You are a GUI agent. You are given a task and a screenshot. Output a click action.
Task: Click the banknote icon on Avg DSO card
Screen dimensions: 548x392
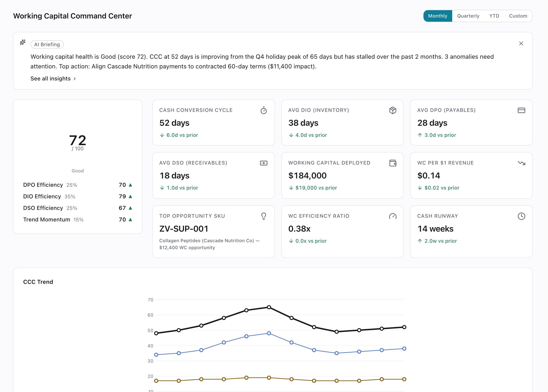(264, 163)
